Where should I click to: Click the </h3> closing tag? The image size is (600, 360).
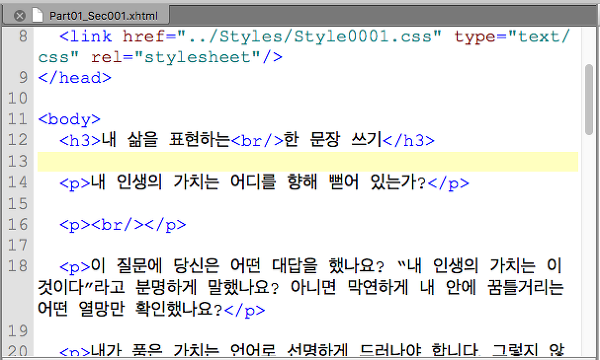(409, 140)
